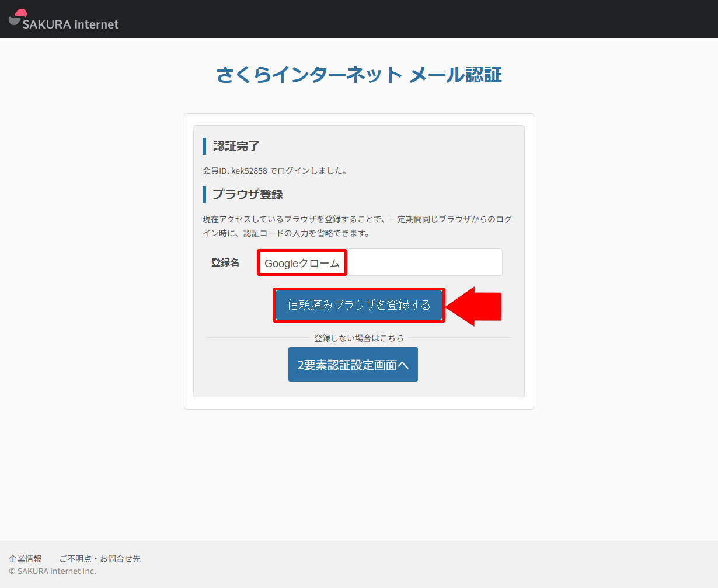This screenshot has height=588, width=718.
Task: Click the Googleクローム text in the field
Action: 302,263
